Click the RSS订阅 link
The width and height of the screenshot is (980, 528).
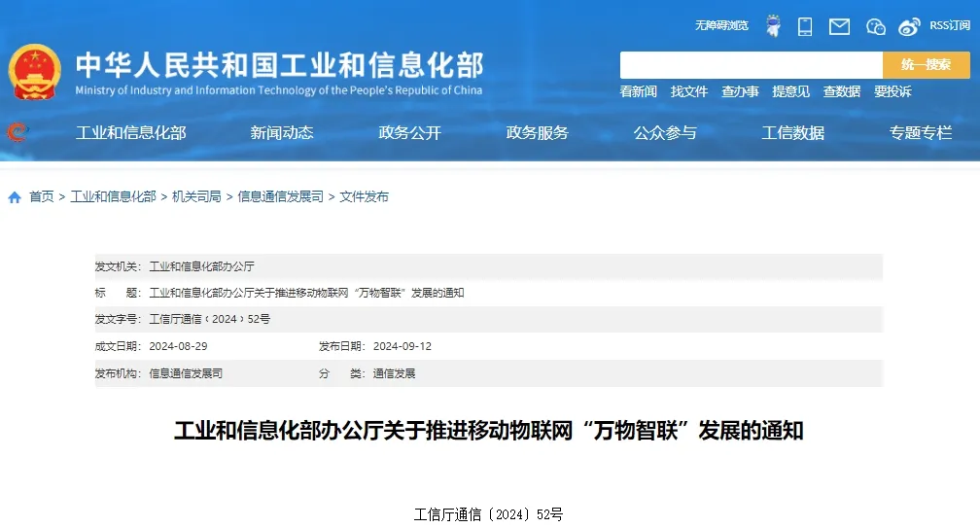pos(950,25)
